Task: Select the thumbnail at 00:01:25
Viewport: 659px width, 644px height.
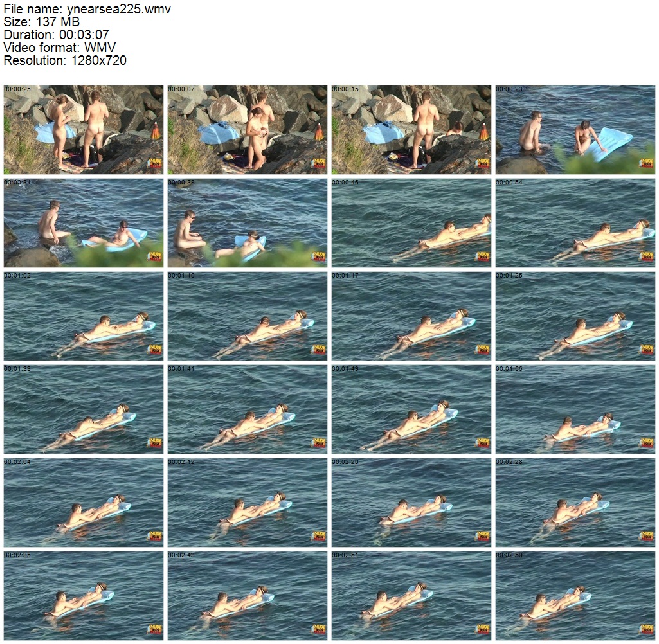Action: (x=575, y=316)
